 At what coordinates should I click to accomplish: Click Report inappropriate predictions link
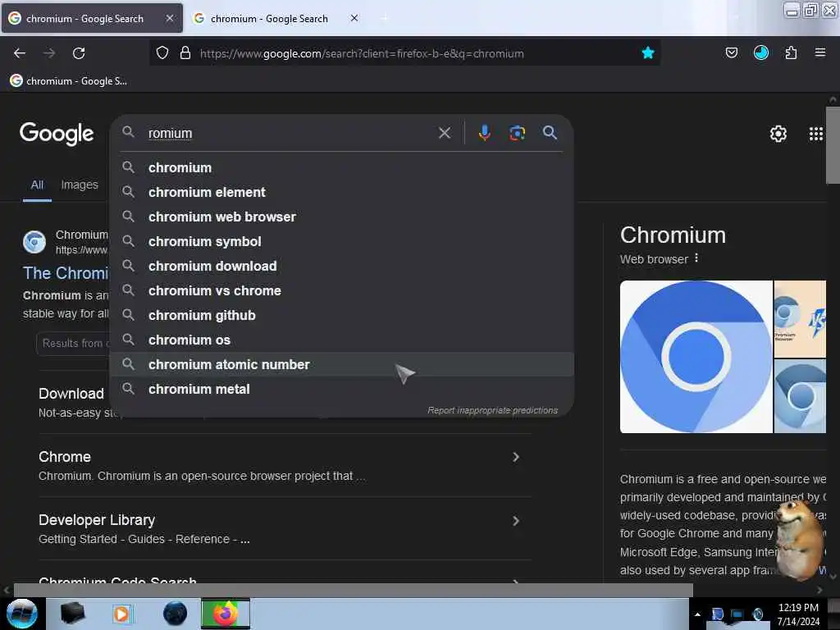tap(492, 410)
